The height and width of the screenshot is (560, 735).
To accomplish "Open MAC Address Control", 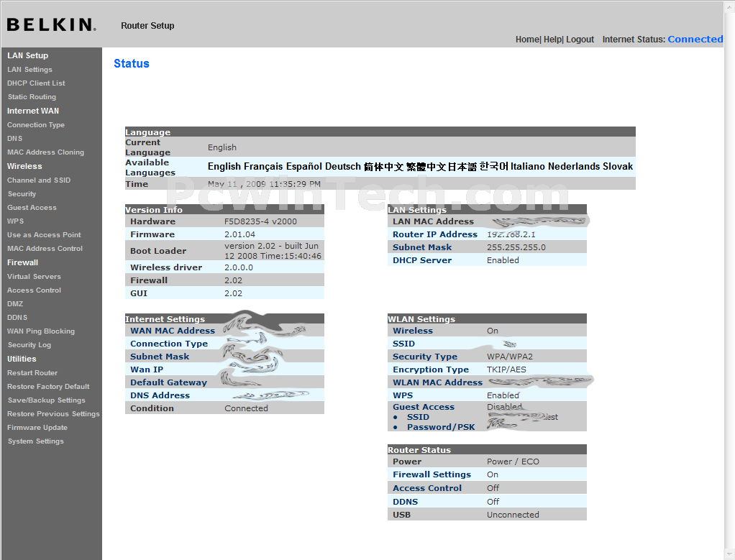I will pyautogui.click(x=45, y=248).
